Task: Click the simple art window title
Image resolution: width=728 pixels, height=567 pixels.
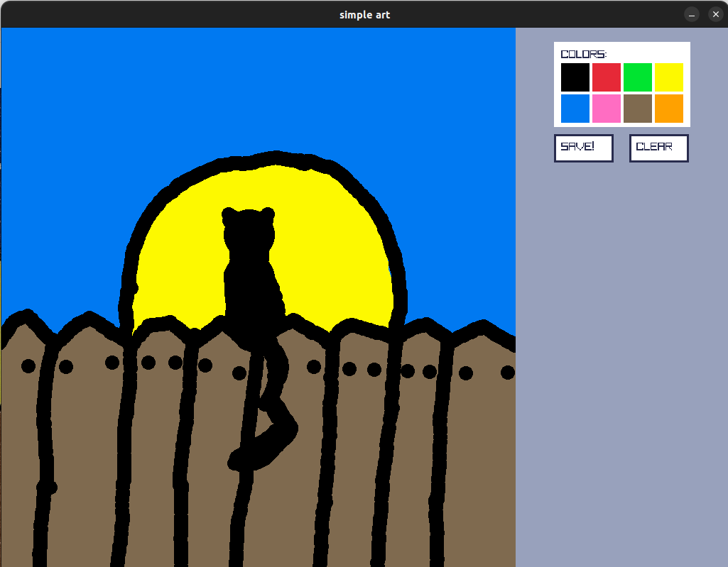Action: click(364, 15)
